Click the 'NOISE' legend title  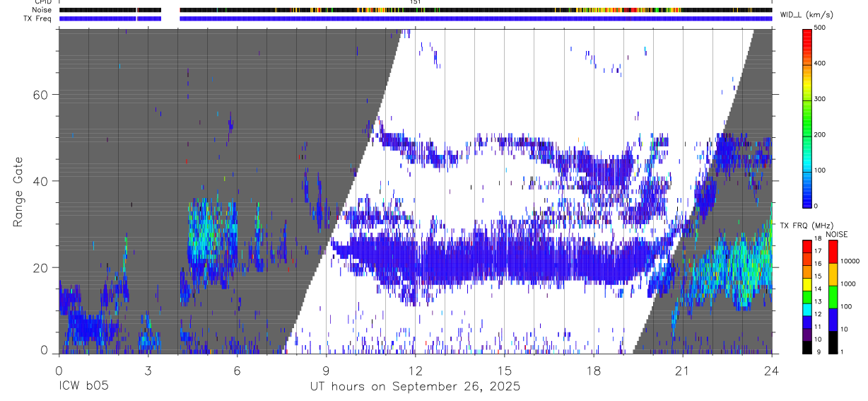pyautogui.click(x=836, y=234)
